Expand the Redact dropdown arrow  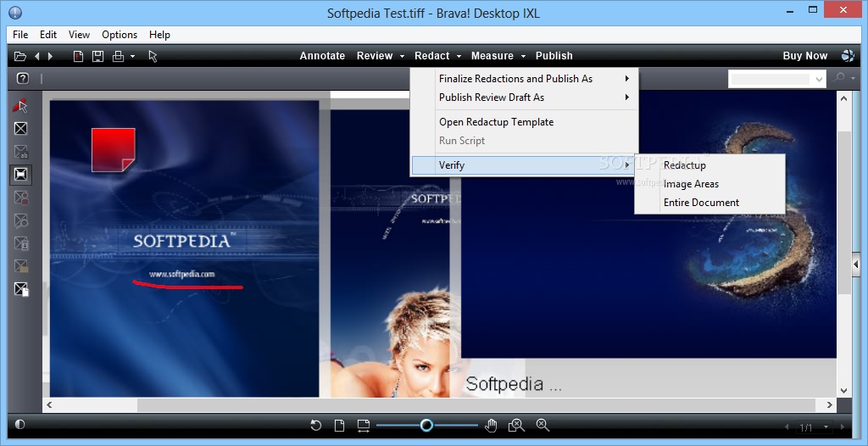tap(459, 57)
